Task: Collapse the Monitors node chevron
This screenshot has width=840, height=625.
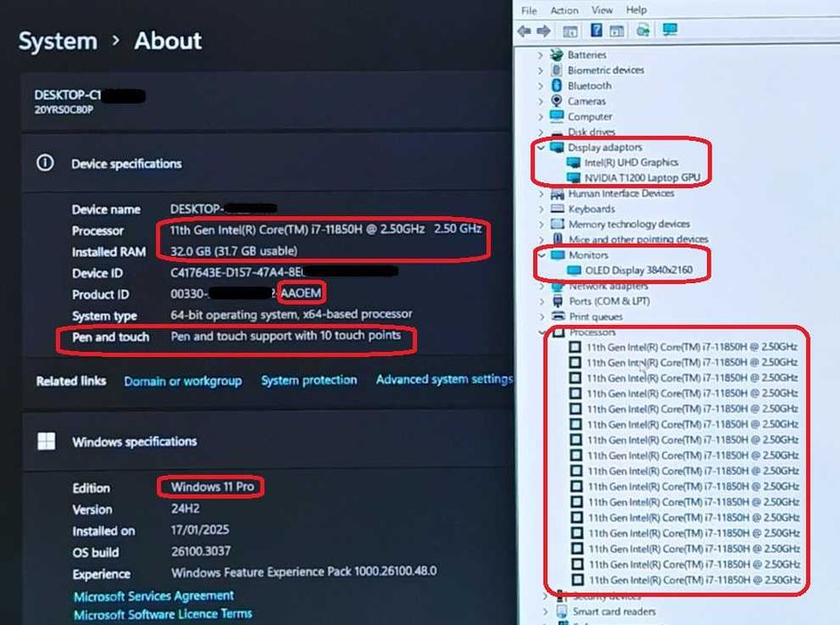Action: [x=542, y=255]
